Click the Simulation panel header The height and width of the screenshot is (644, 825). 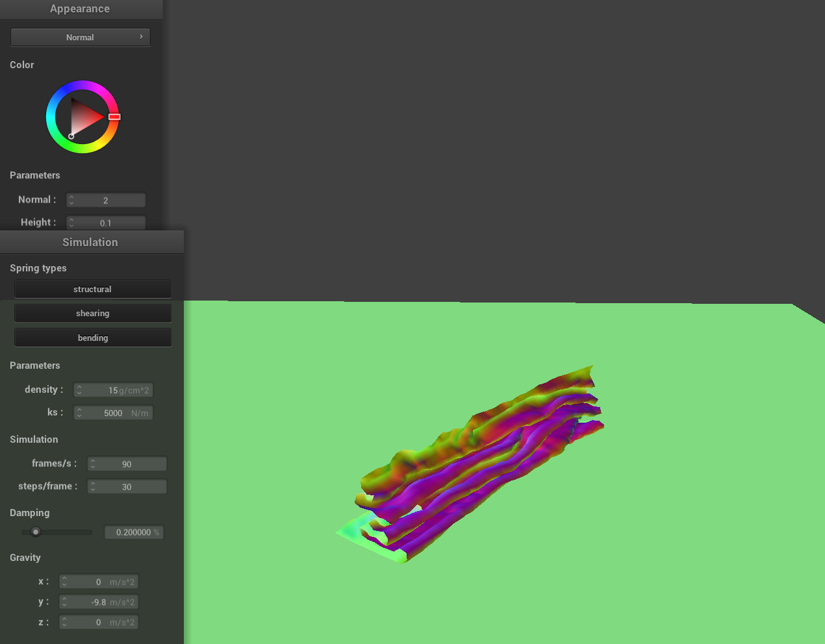click(x=91, y=242)
